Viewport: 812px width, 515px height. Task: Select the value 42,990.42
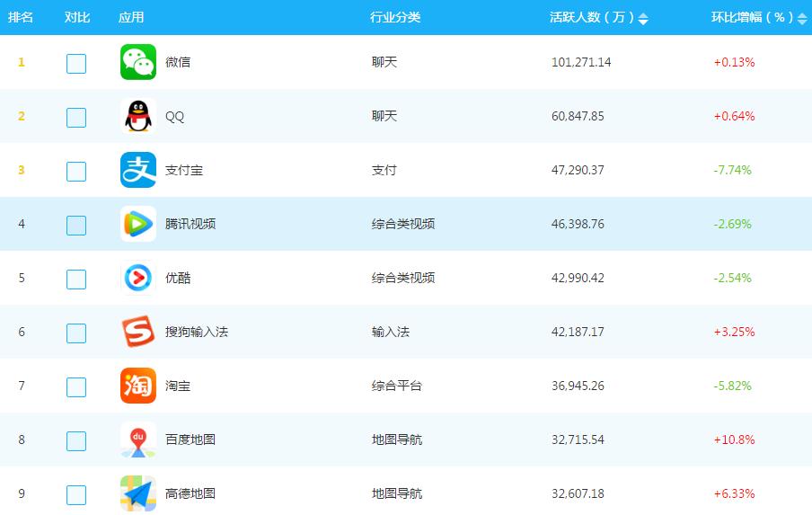tap(578, 278)
